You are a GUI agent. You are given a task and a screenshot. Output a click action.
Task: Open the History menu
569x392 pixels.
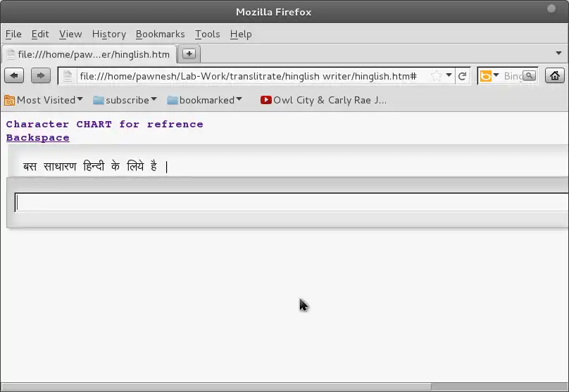(x=109, y=34)
